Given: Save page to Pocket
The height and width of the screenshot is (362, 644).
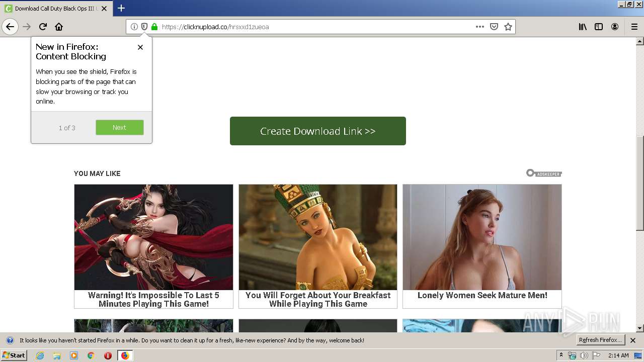Looking at the screenshot, I should point(494,27).
